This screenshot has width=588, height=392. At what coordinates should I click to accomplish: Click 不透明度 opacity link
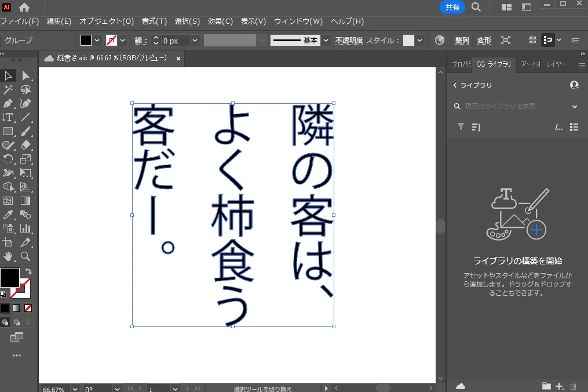pos(349,40)
